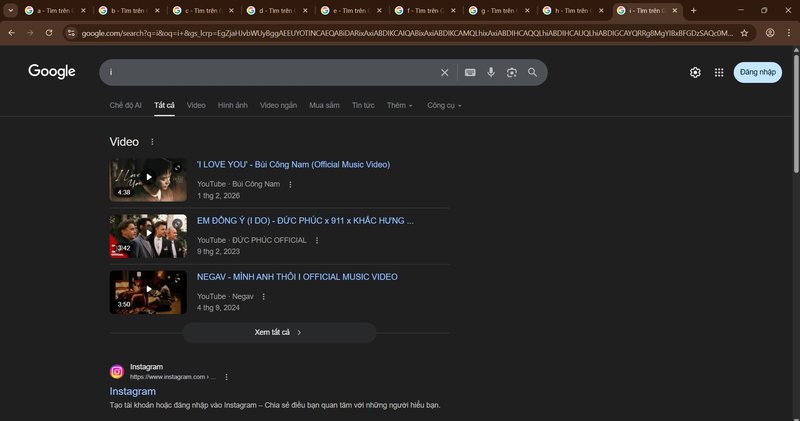Select the Hình ảnh tab
Image resolution: width=800 pixels, height=421 pixels.
coord(233,105)
